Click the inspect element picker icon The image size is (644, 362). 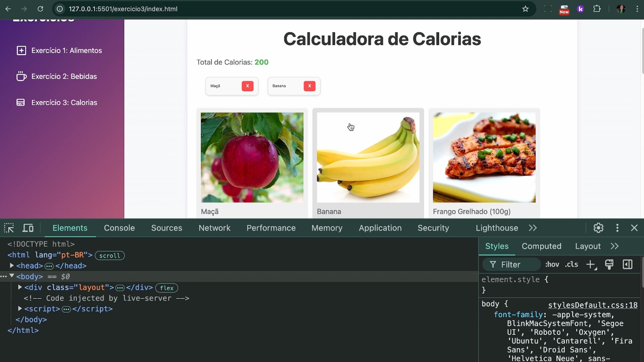[9, 228]
